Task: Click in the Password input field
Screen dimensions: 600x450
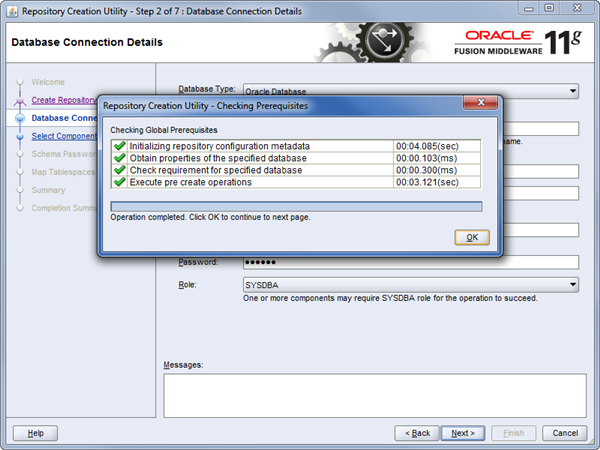Action: pyautogui.click(x=411, y=262)
